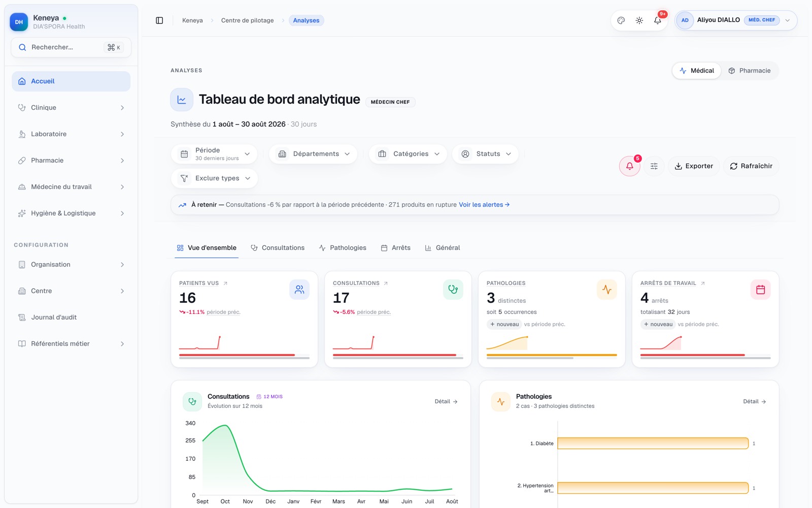Screen dimensions: 812x508
Task: Open Détail link for Pathologies chart
Action: click(755, 401)
